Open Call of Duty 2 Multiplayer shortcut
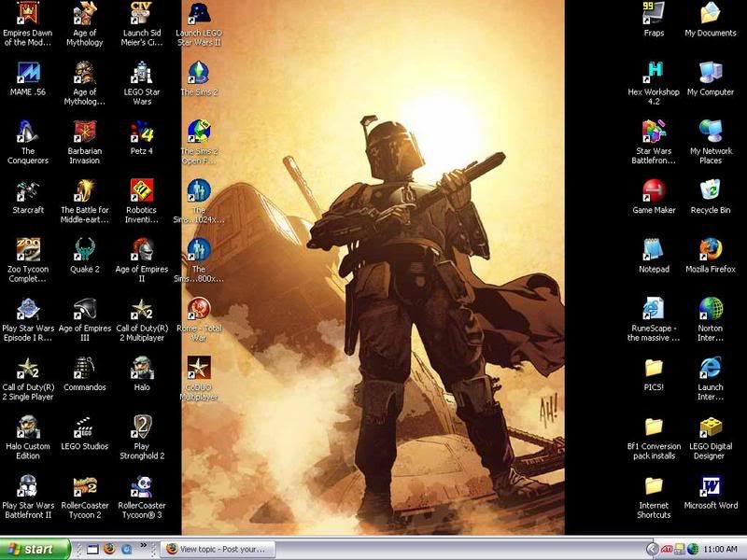This screenshot has width=747, height=560. (x=142, y=319)
